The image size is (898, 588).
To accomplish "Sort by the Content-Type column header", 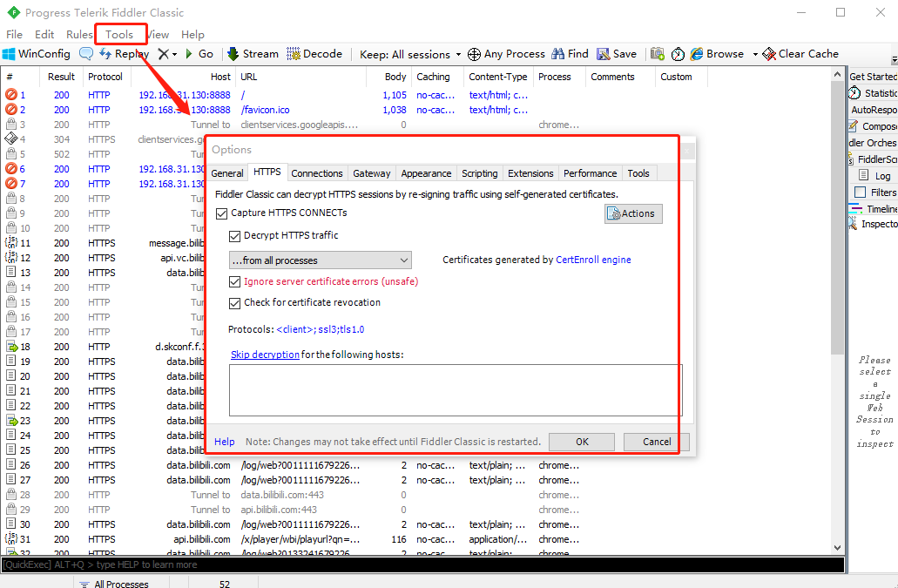I will (x=497, y=77).
